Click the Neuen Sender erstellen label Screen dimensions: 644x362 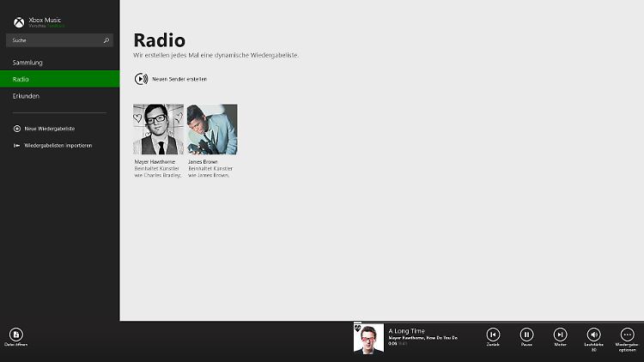coord(179,79)
